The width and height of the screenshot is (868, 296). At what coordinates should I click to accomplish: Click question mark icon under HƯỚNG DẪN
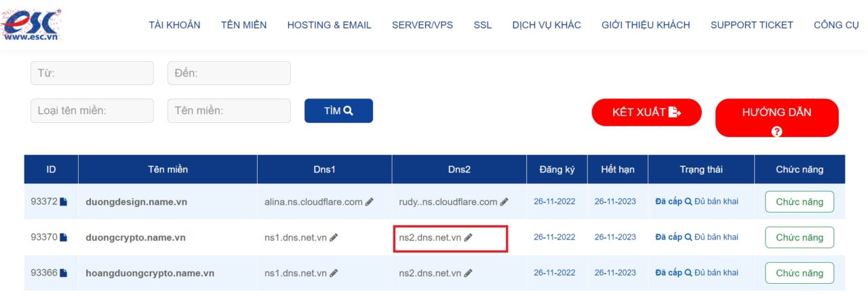pyautogui.click(x=777, y=132)
